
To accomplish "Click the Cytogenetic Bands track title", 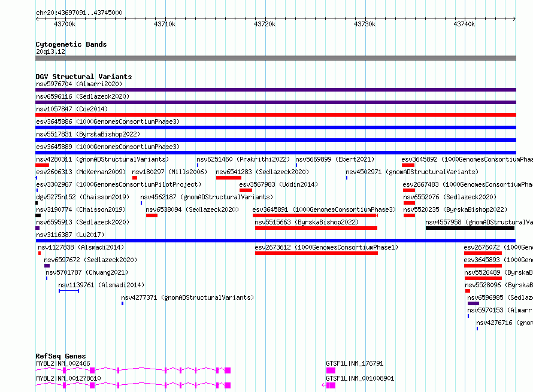I will 71,44.
